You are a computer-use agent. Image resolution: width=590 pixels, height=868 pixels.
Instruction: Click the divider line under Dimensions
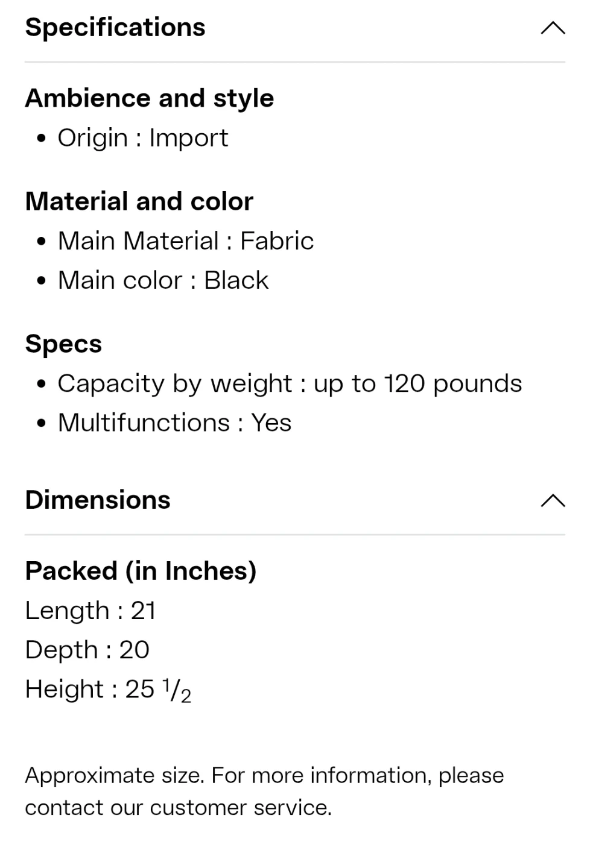click(x=294, y=534)
